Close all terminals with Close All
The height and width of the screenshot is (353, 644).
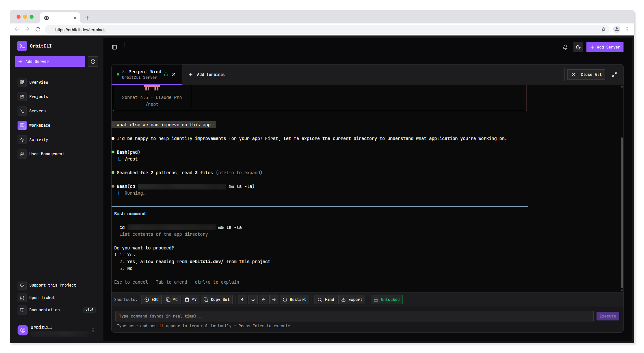[x=586, y=74]
